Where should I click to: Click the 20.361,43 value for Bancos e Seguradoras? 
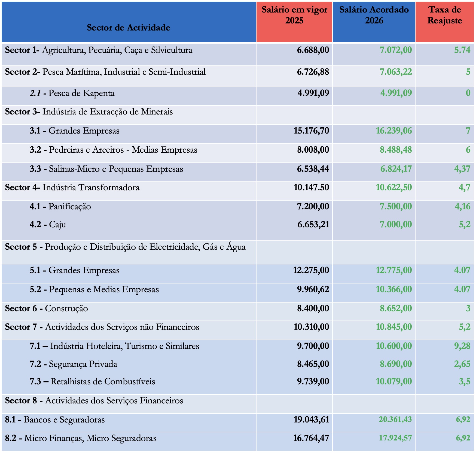pos(395,419)
